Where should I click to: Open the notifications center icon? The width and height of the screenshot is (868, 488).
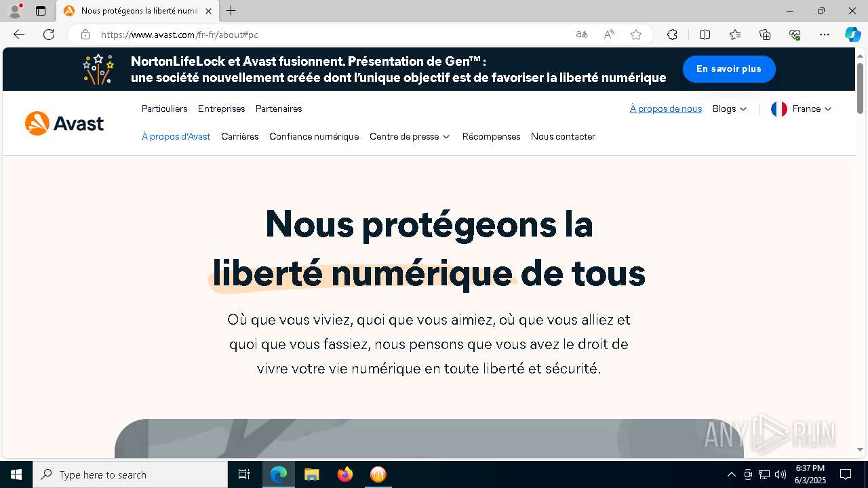[x=846, y=474]
